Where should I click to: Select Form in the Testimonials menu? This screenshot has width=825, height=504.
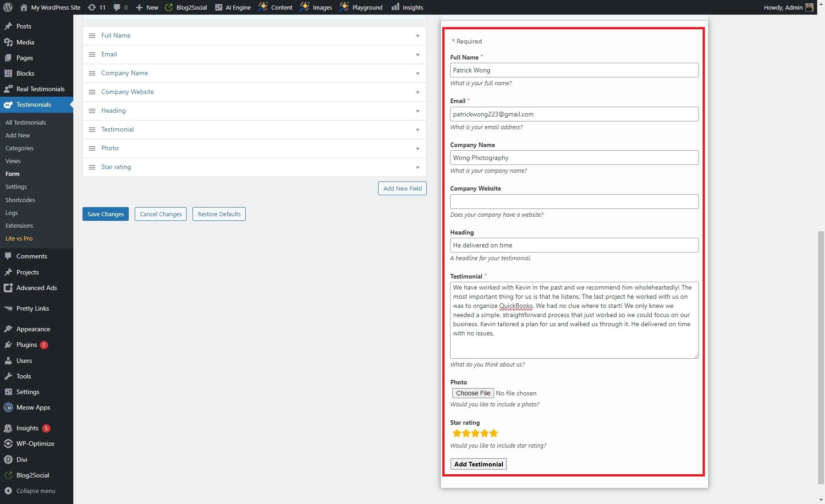[x=12, y=174]
